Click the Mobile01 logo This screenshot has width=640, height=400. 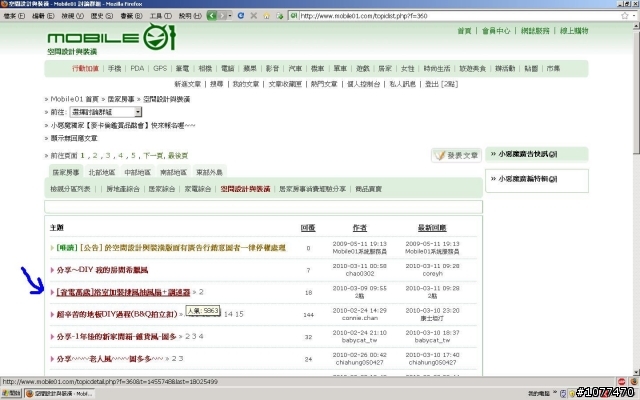tap(111, 37)
